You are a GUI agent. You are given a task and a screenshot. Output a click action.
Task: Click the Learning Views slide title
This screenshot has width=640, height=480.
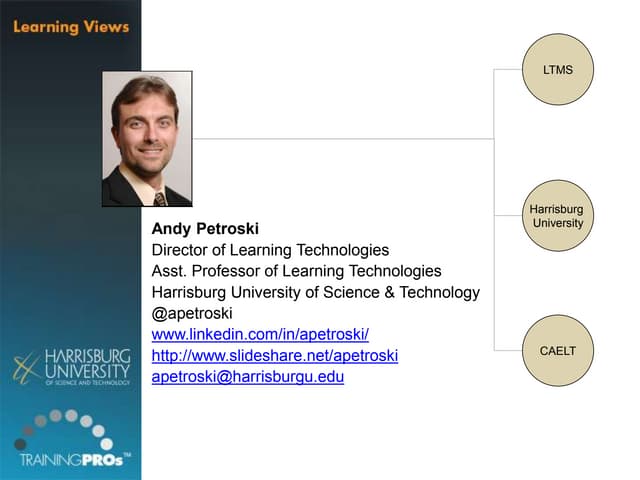pyautogui.click(x=71, y=26)
